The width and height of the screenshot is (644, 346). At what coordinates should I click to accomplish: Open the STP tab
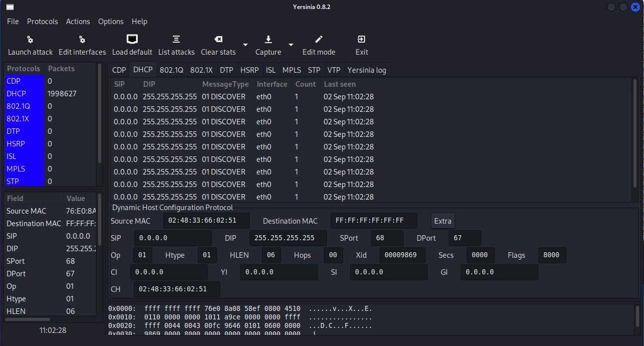(x=314, y=70)
